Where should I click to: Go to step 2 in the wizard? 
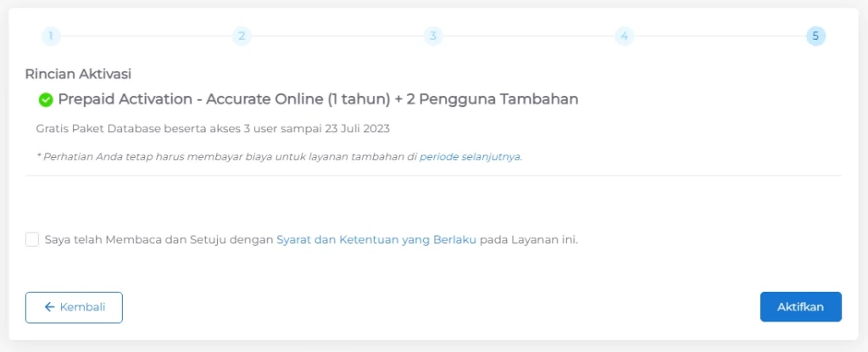point(242,36)
